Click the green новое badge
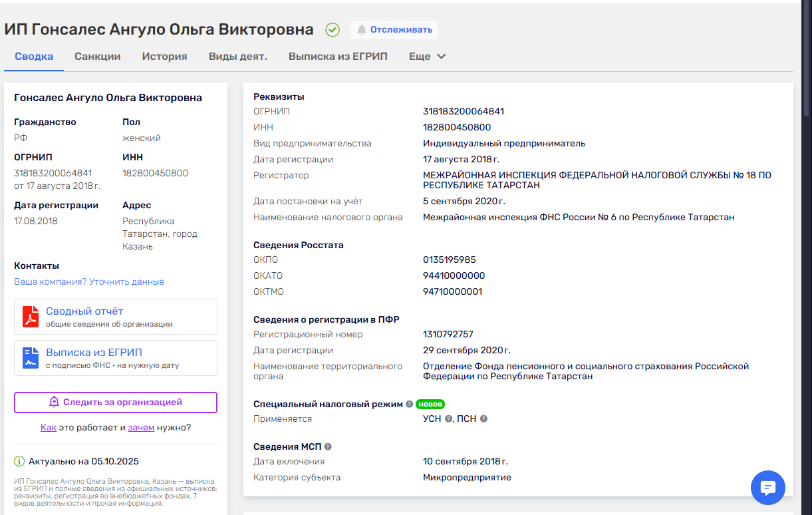 (x=430, y=404)
